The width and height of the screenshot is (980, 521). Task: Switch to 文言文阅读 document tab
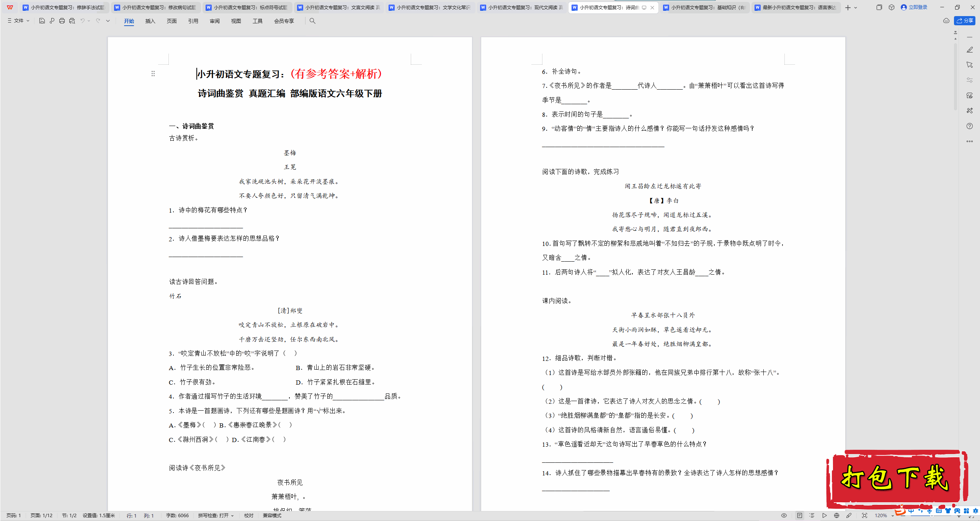pyautogui.click(x=338, y=8)
